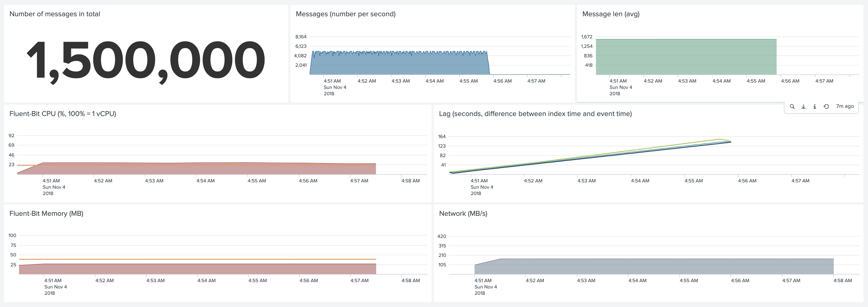Image resolution: width=868 pixels, height=307 pixels.
Task: Click the orange line in Memory chart
Action: [x=198, y=259]
